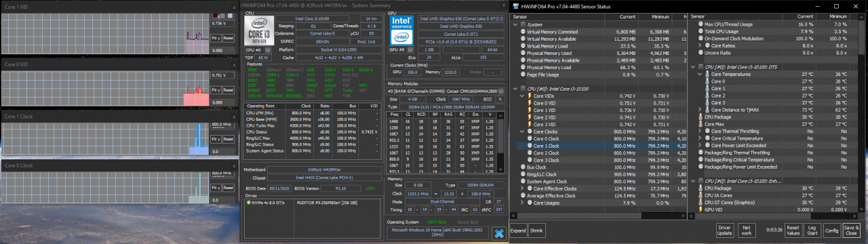Expand Core Power Limit Exceeded node
Screen dimensions: 868x244
[x=701, y=145]
